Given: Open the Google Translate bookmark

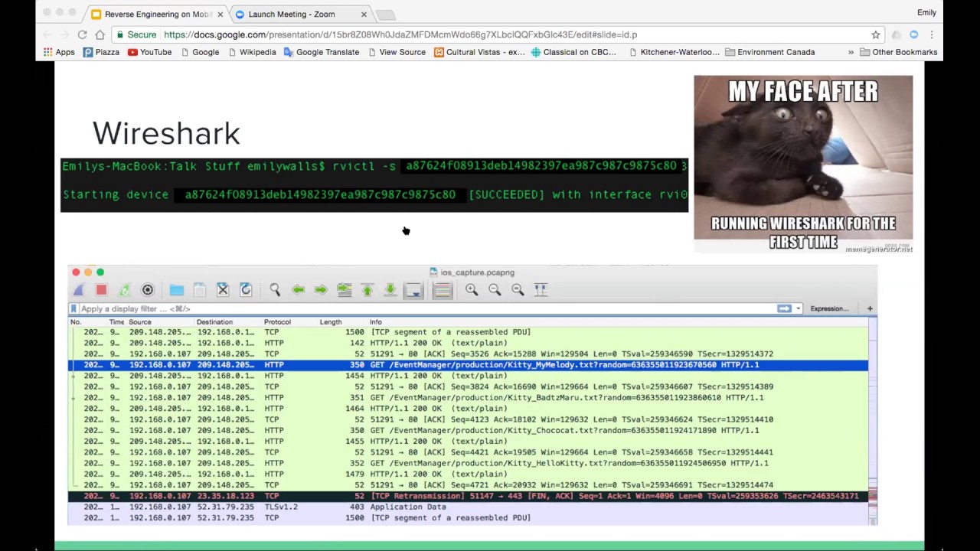Looking at the screenshot, I should 321,52.
